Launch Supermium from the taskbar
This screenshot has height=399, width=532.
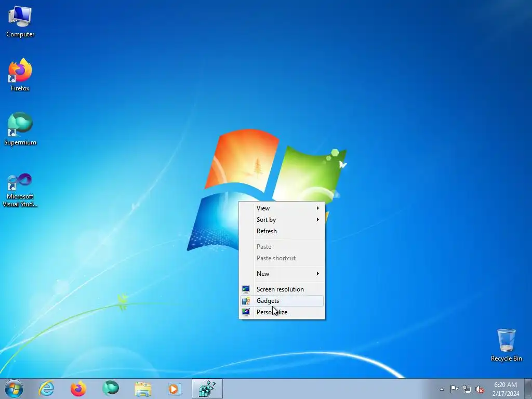pos(111,389)
